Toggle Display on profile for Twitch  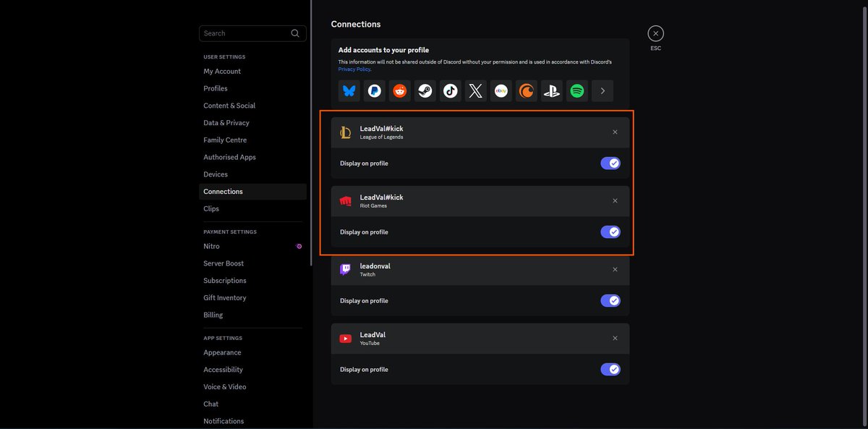pos(610,301)
